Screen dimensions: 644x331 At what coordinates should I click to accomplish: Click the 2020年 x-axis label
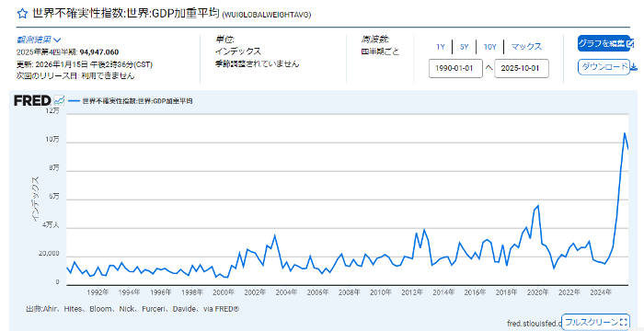(x=537, y=292)
